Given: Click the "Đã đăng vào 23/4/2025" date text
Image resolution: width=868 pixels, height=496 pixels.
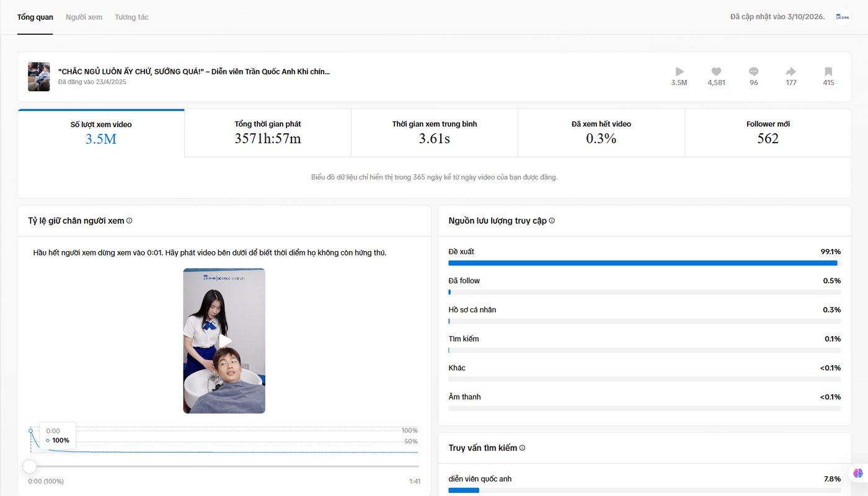Looking at the screenshot, I should pos(92,82).
